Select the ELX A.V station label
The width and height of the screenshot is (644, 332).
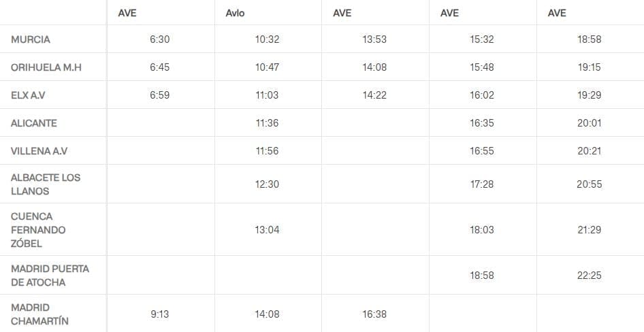(x=28, y=95)
